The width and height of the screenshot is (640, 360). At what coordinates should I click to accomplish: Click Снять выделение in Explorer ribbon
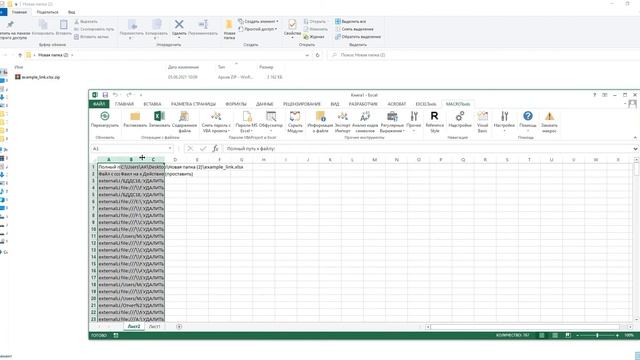coord(354,29)
